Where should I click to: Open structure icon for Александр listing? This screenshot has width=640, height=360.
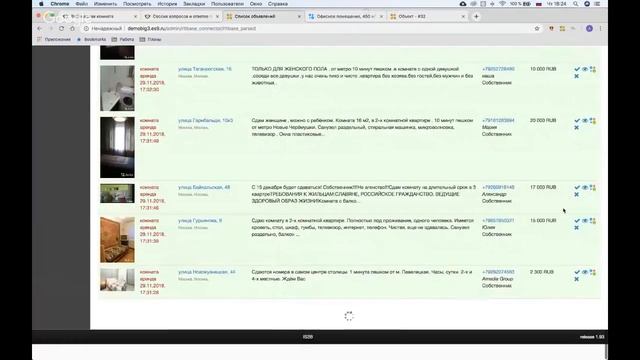pos(593,188)
